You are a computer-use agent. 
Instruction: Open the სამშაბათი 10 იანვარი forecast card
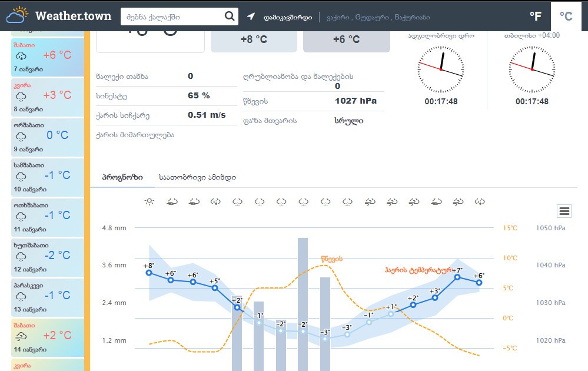(x=48, y=177)
